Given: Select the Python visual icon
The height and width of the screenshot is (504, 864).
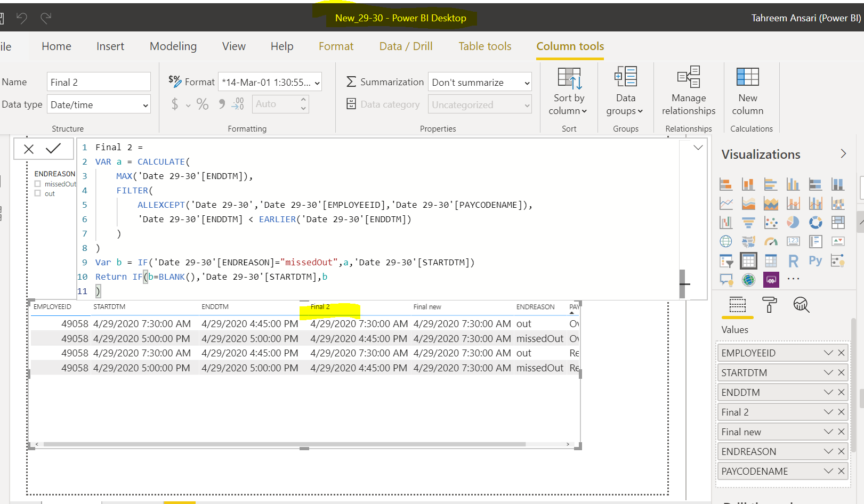Looking at the screenshot, I should point(815,261).
